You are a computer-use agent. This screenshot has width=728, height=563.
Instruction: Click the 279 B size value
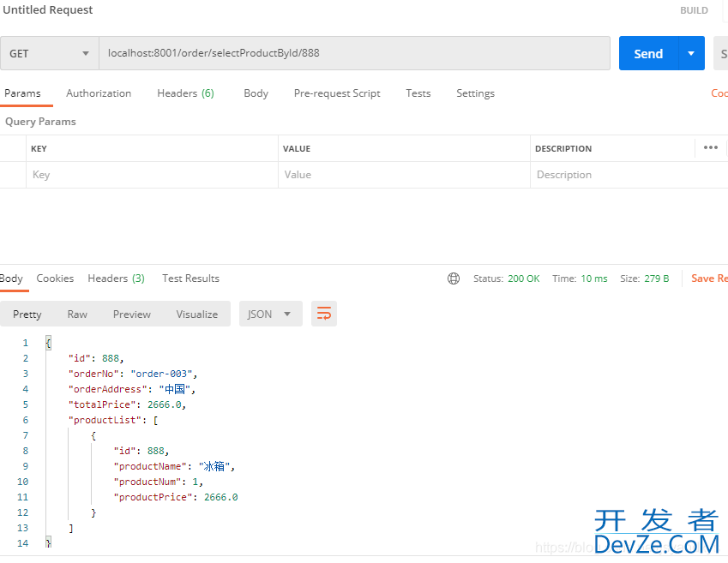[656, 279]
